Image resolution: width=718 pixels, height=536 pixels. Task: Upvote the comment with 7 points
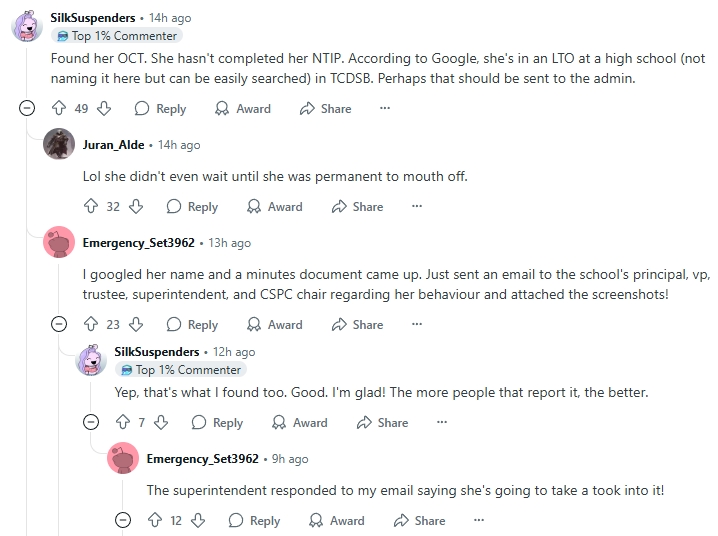coord(122,422)
